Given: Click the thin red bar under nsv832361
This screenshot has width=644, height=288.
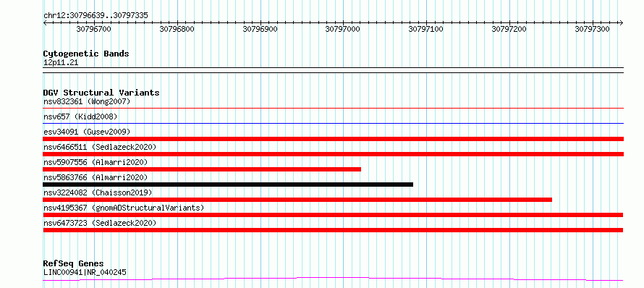Looking at the screenshot, I should 333,109.
